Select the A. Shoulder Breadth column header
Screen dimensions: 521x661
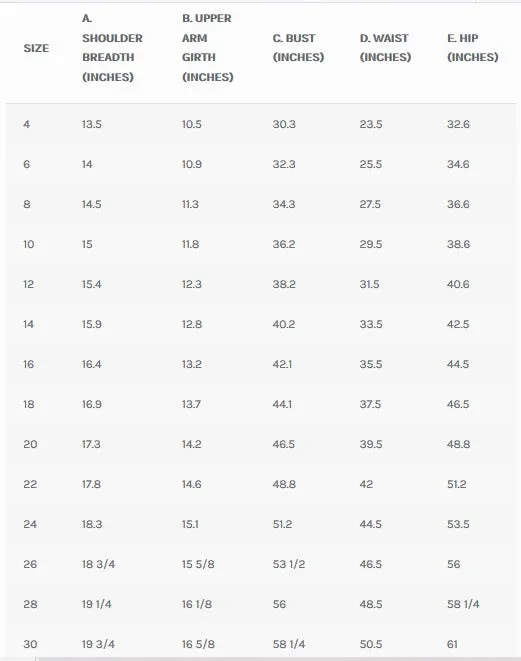[112, 48]
